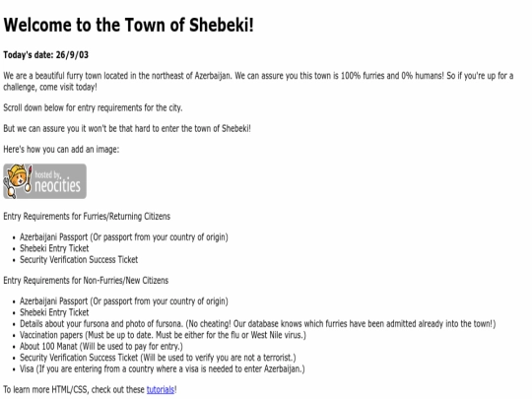Click the About 100 Manat list item
Viewport: 532px width, 399px height.
coord(101,347)
